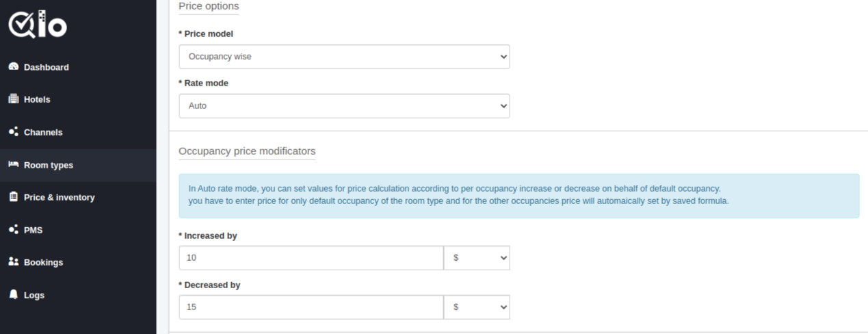Go to 'Bookings' sidebar text label
This screenshot has width=868, height=334.
(43, 262)
